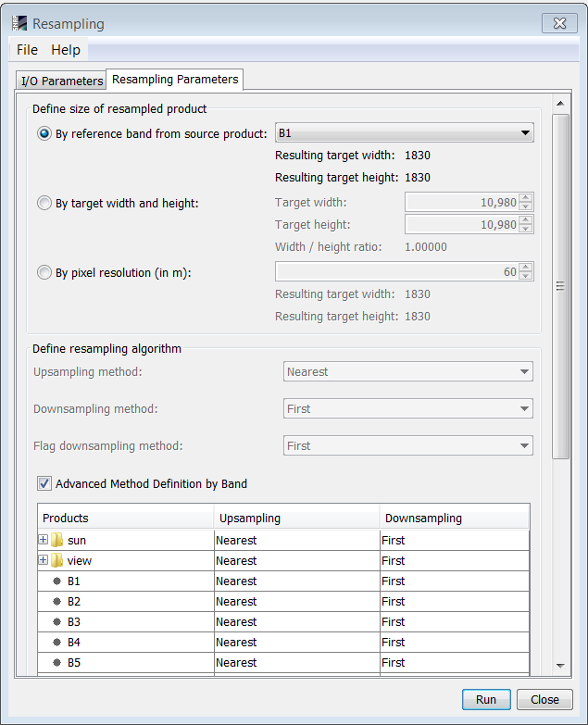Click Downsampling cell First for B4 row

point(455,642)
